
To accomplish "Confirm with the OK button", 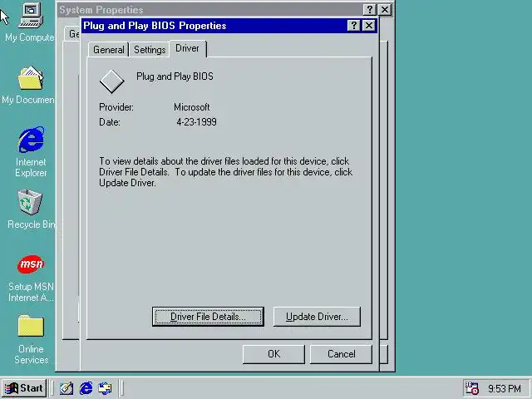I will point(273,354).
